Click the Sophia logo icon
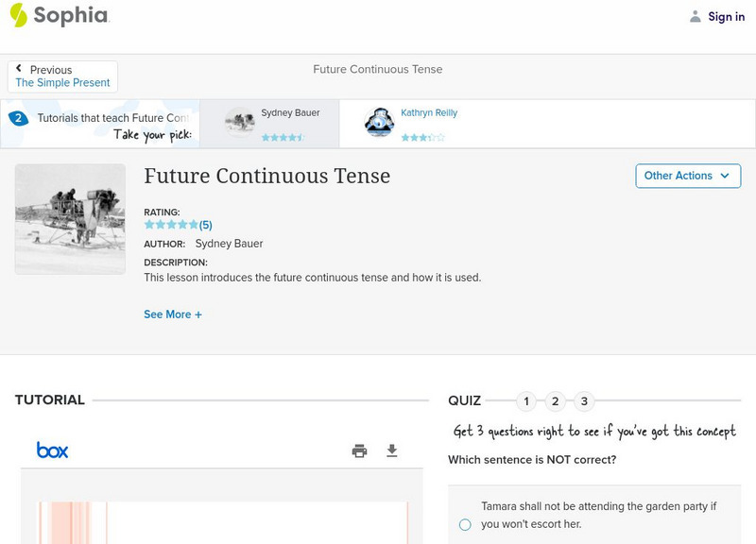Screen dimensions: 756x544 click(x=19, y=15)
